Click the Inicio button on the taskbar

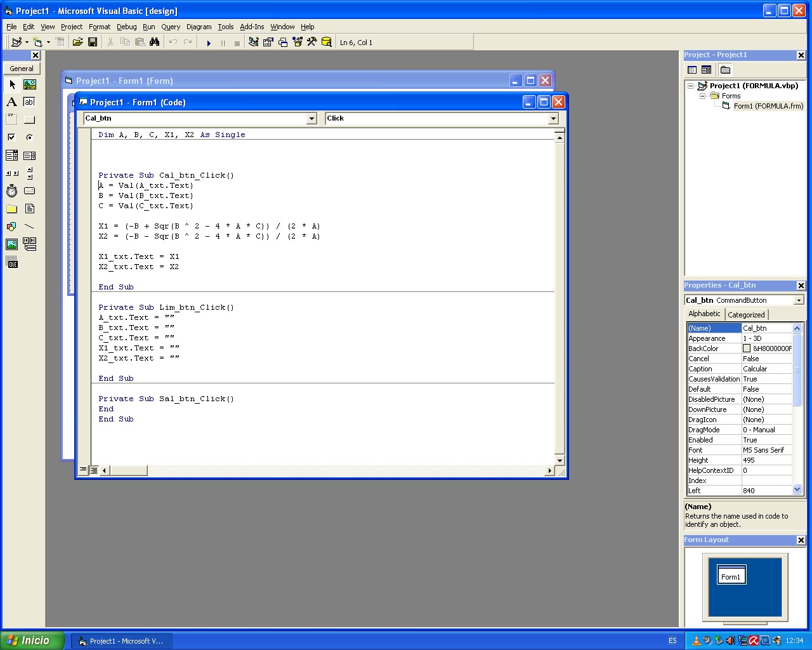29,640
